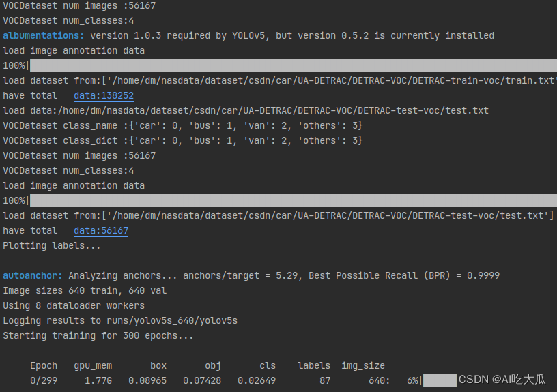Click the labels count value 87
557x392 pixels.
(325, 380)
